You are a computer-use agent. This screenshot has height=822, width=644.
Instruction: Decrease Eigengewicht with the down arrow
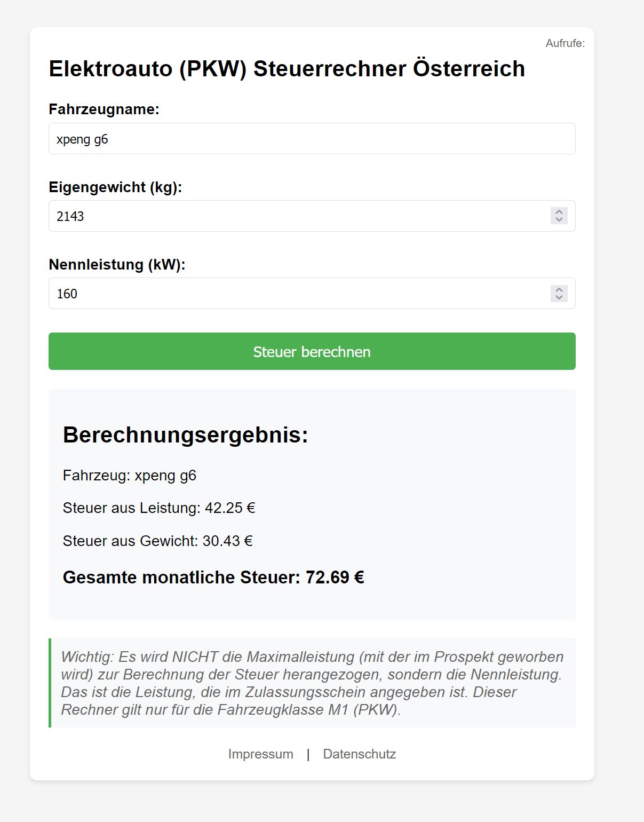pyautogui.click(x=559, y=220)
